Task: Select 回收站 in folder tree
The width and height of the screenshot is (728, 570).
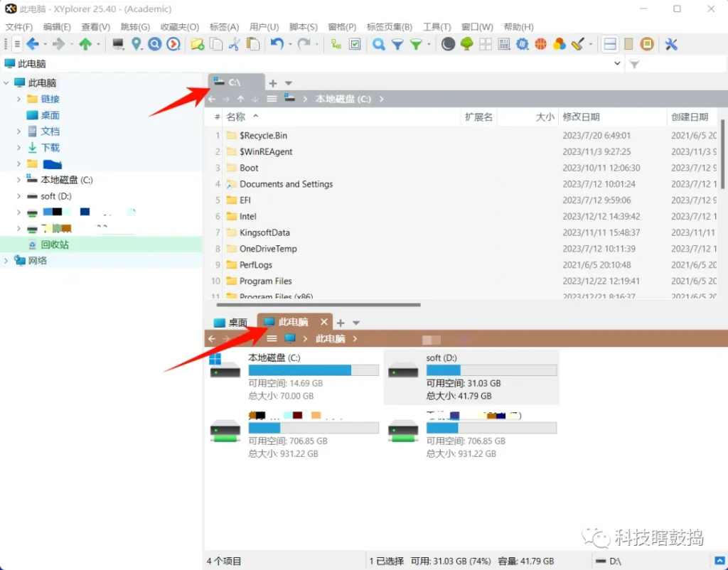Action: pos(55,244)
